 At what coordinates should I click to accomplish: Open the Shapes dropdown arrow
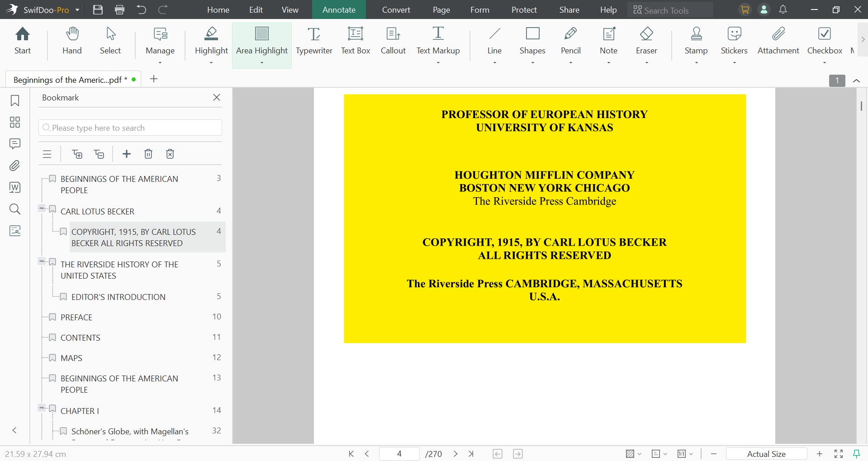(532, 62)
